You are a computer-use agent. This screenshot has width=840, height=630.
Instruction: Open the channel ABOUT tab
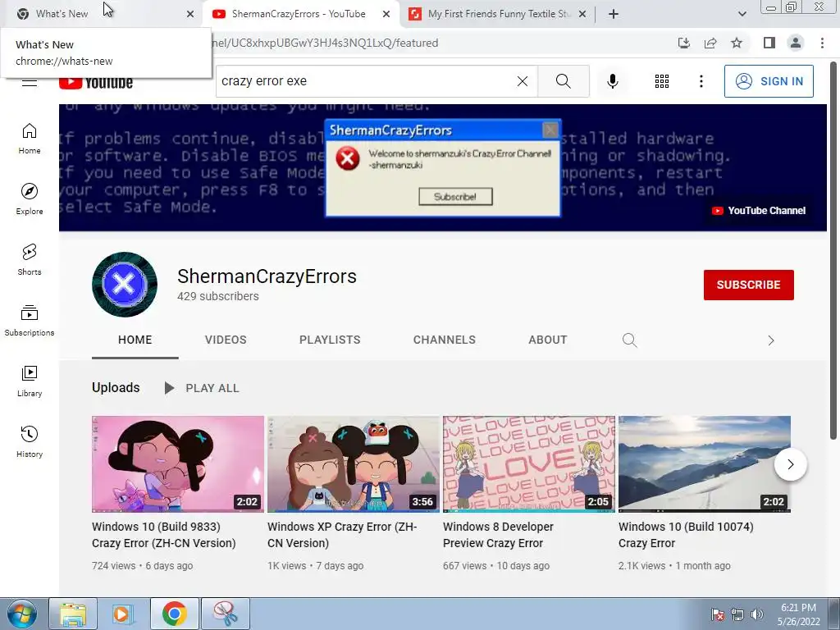coord(547,340)
